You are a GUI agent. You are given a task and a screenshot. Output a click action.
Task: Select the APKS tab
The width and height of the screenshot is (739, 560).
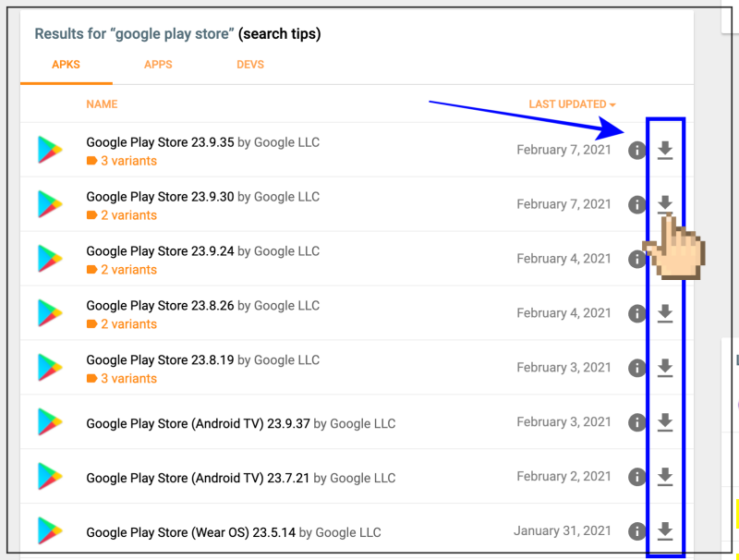[x=66, y=65]
